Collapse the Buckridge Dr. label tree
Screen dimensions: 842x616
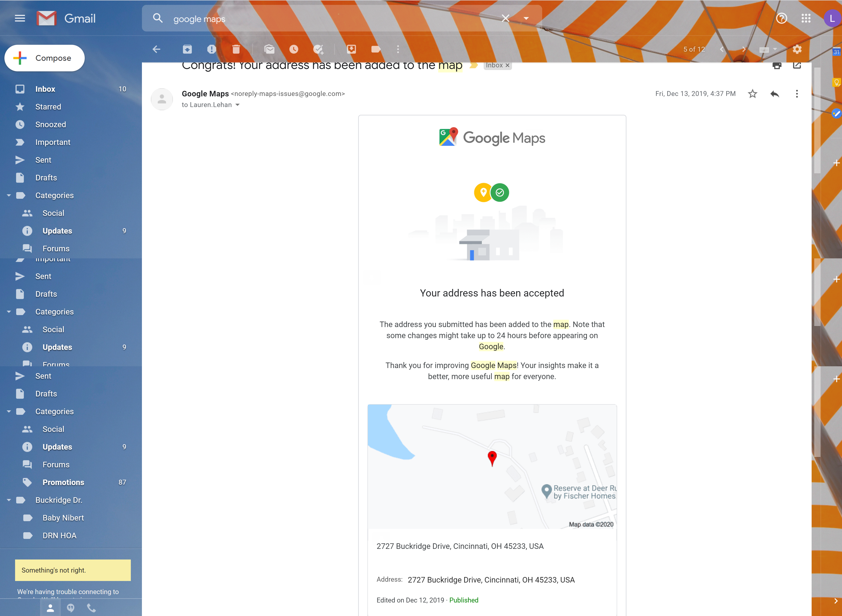(9, 500)
